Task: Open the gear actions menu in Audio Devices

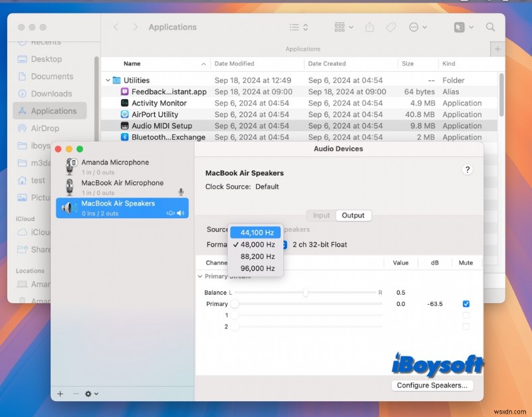Action: coord(91,394)
